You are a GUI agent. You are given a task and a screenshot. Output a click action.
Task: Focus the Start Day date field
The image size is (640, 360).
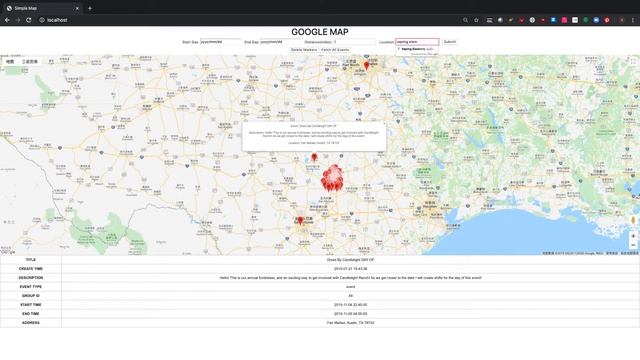click(220, 42)
